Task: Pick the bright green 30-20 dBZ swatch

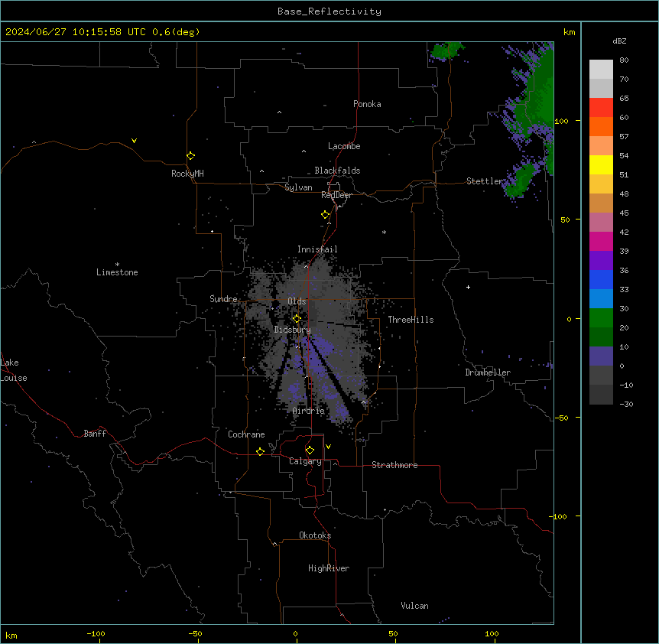Action: (x=601, y=318)
